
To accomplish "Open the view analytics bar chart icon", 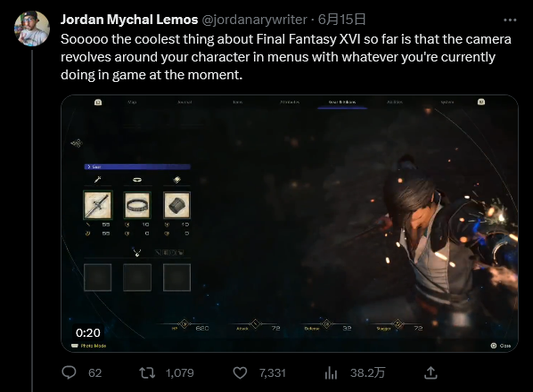I will [x=331, y=372].
